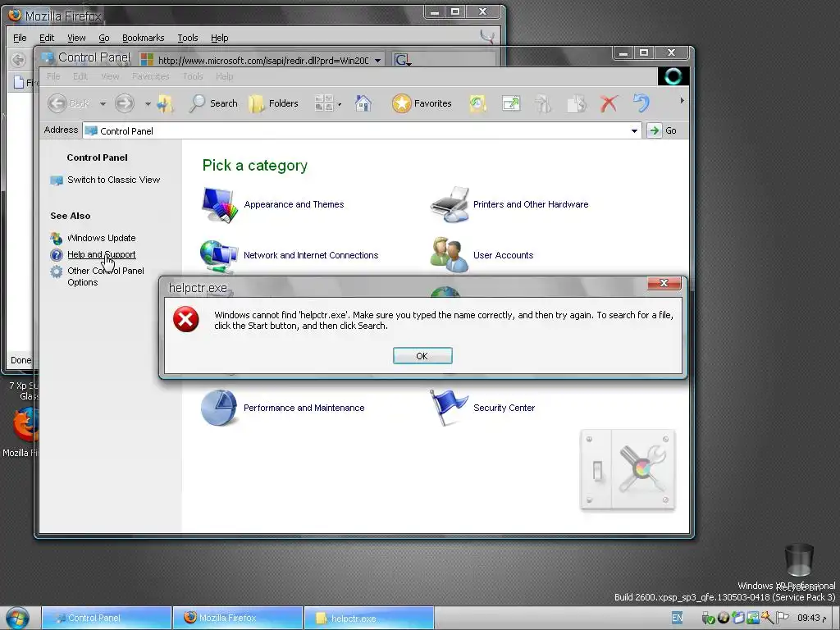
Task: Click the Back arrow in Control Panel
Action: (57, 103)
